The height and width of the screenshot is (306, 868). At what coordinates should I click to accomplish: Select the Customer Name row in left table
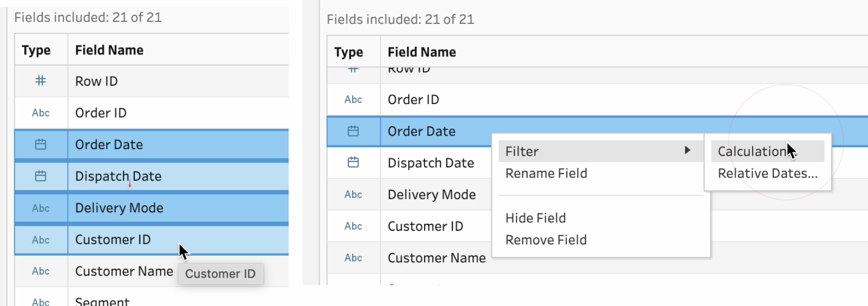pos(124,271)
